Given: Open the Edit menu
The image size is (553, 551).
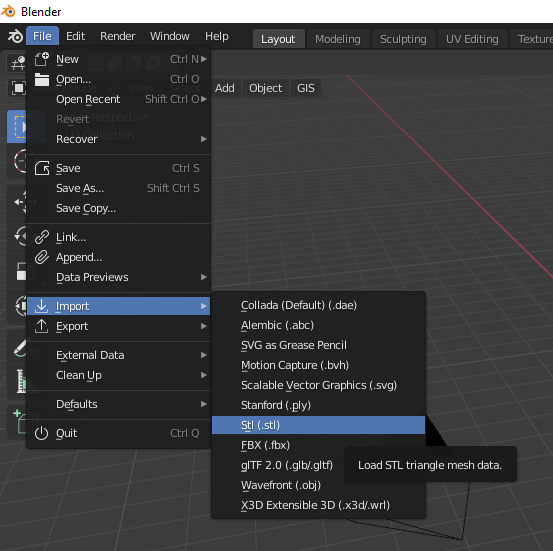Looking at the screenshot, I should coord(75,36).
